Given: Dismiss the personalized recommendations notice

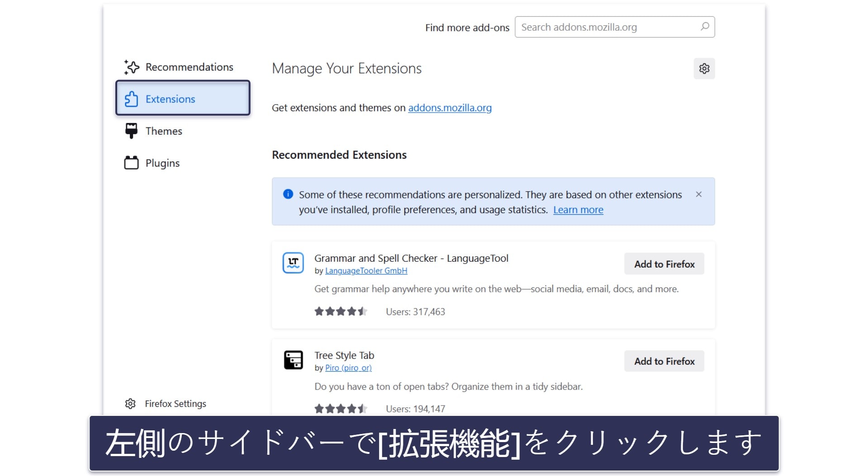Looking at the screenshot, I should (699, 194).
